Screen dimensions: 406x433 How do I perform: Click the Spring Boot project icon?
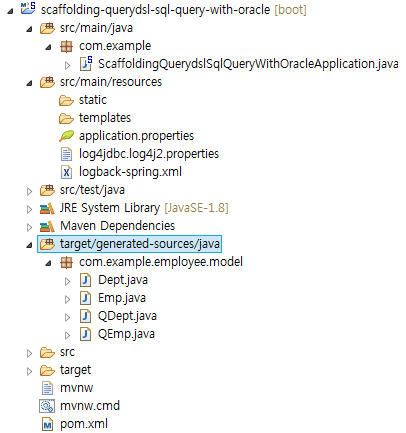pyautogui.click(x=28, y=8)
